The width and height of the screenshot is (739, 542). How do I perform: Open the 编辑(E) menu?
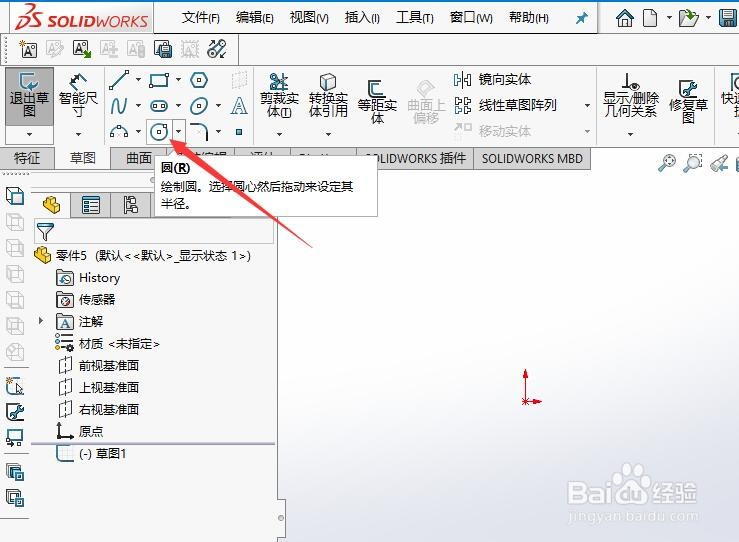(x=255, y=18)
